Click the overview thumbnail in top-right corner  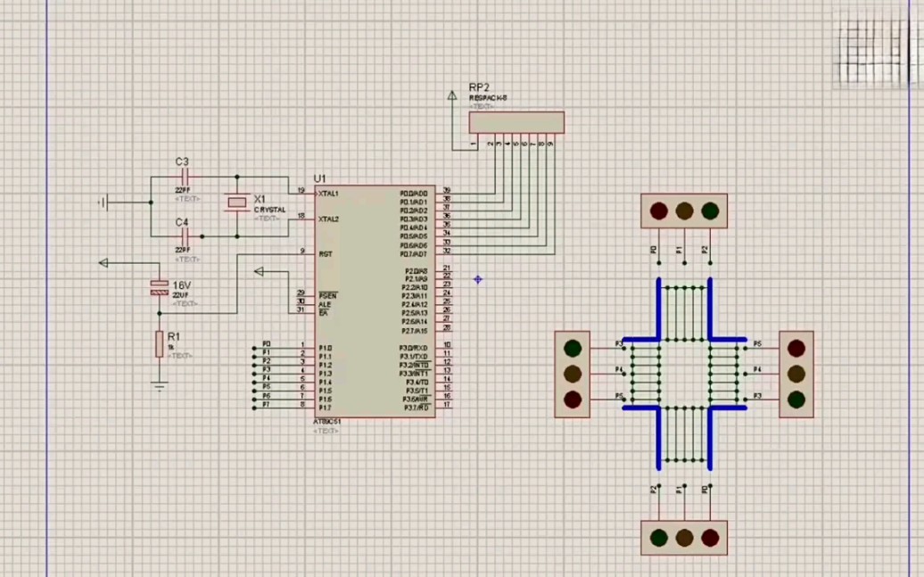point(876,52)
